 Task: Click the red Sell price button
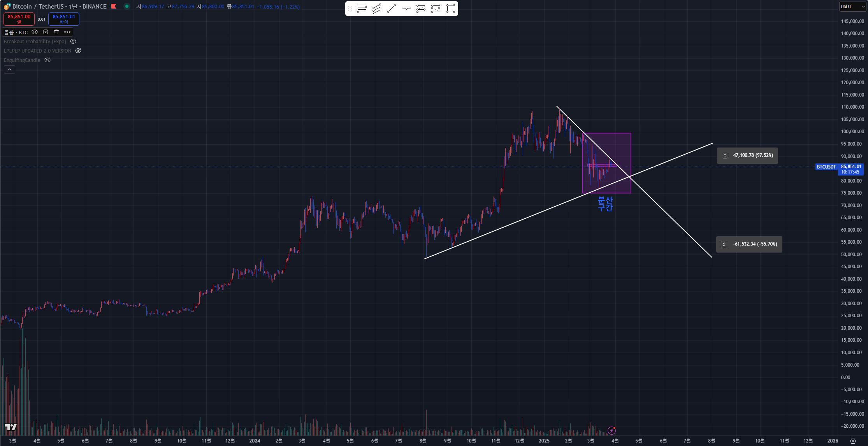click(x=19, y=19)
